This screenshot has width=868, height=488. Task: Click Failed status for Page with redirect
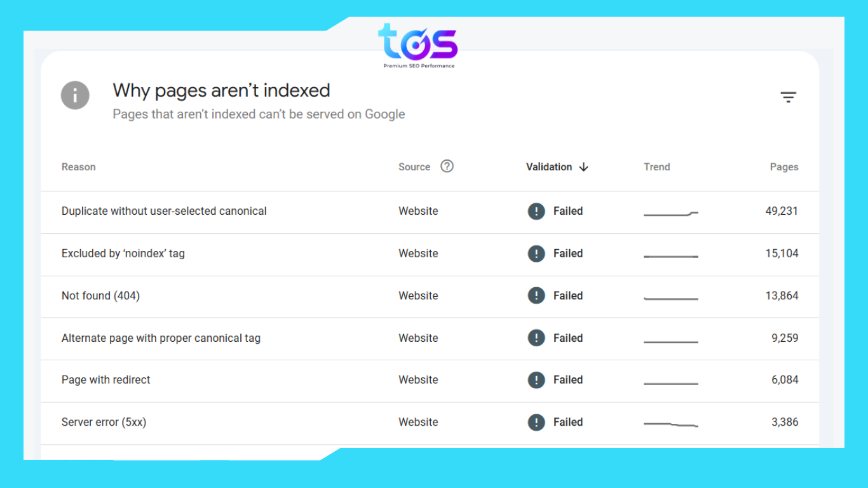(x=567, y=380)
